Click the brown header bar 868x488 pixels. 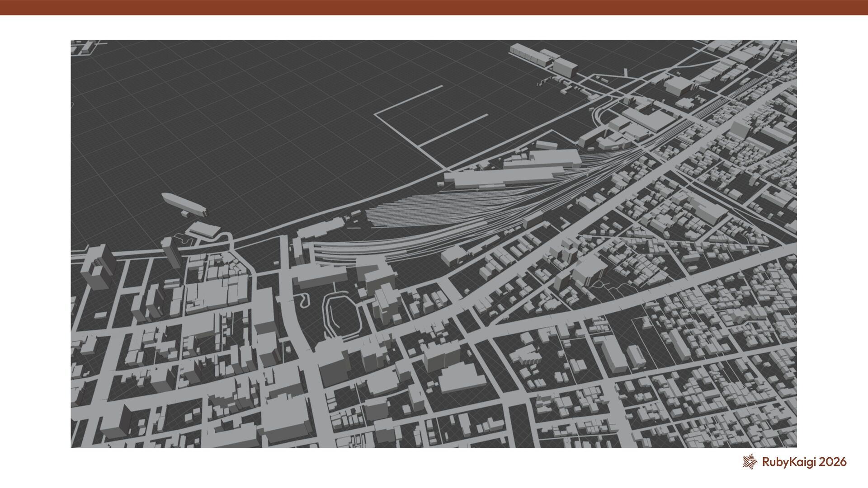point(434,7)
